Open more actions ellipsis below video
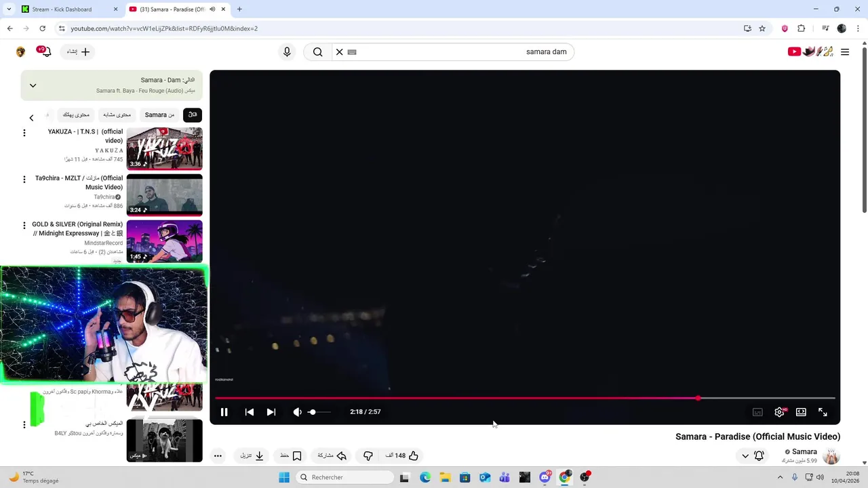This screenshot has height=488, width=868. 218,455
